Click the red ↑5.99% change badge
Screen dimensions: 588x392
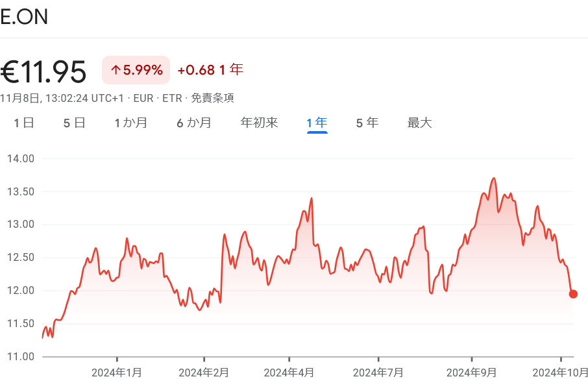136,69
